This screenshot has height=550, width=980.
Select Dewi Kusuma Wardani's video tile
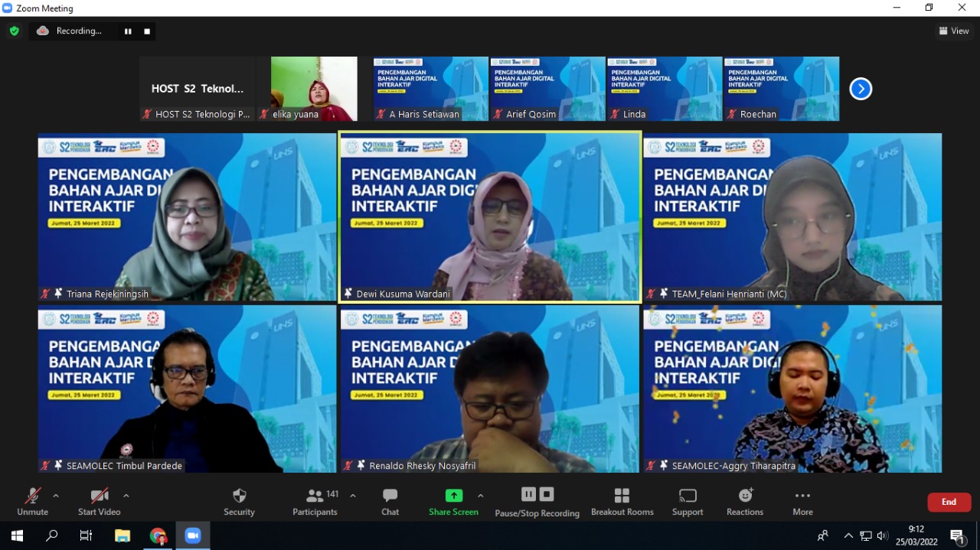(x=490, y=217)
